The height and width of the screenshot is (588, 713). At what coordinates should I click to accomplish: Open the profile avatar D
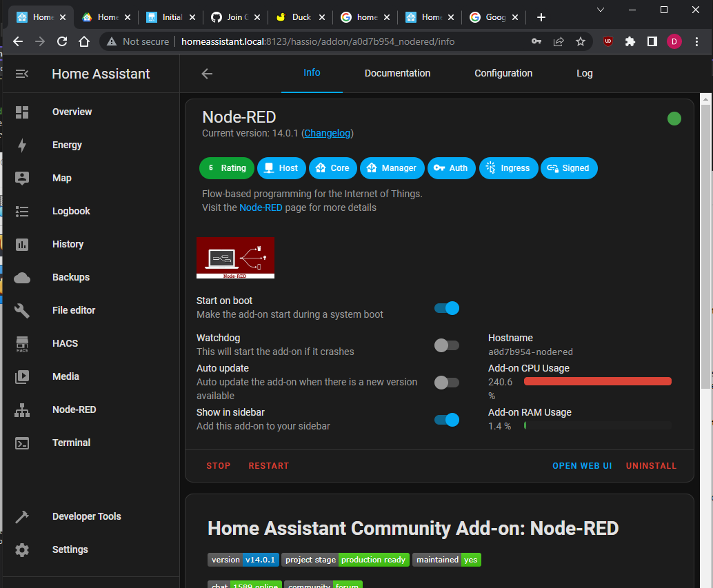(674, 42)
